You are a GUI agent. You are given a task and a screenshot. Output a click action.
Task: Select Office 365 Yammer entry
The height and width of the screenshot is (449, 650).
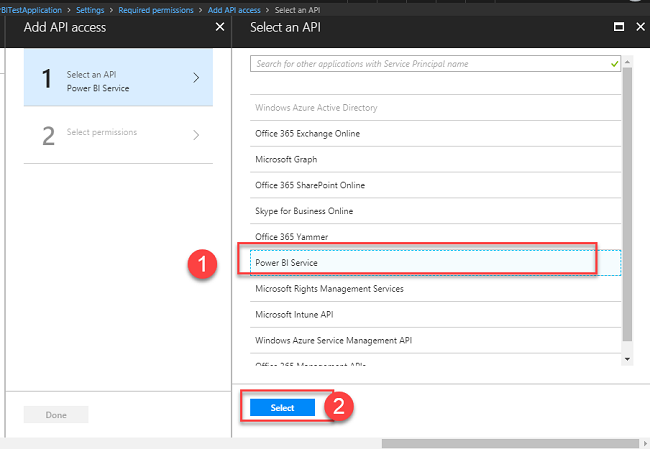click(291, 236)
